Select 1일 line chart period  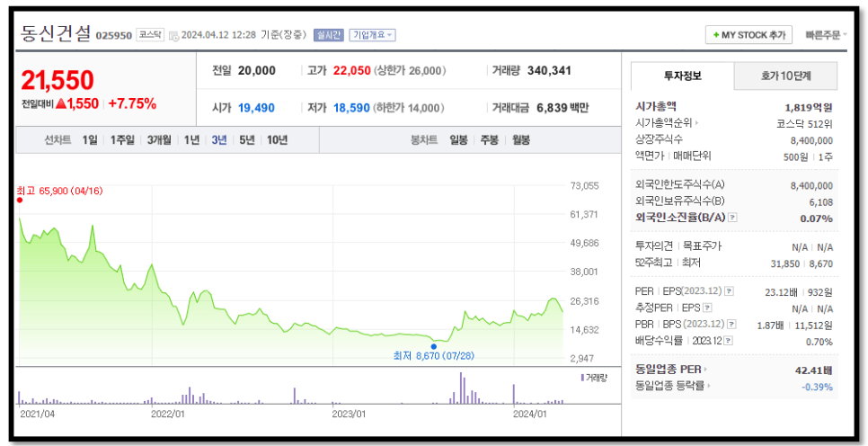[89, 140]
